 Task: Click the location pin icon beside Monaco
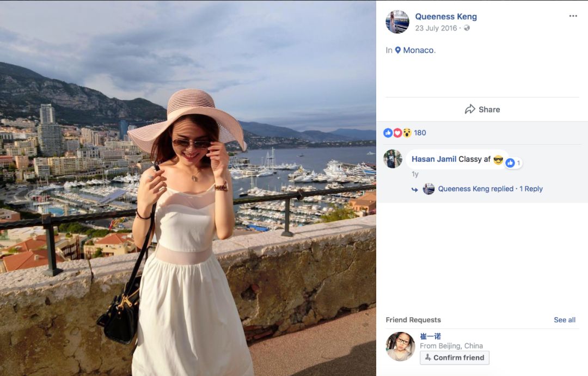[x=398, y=50]
